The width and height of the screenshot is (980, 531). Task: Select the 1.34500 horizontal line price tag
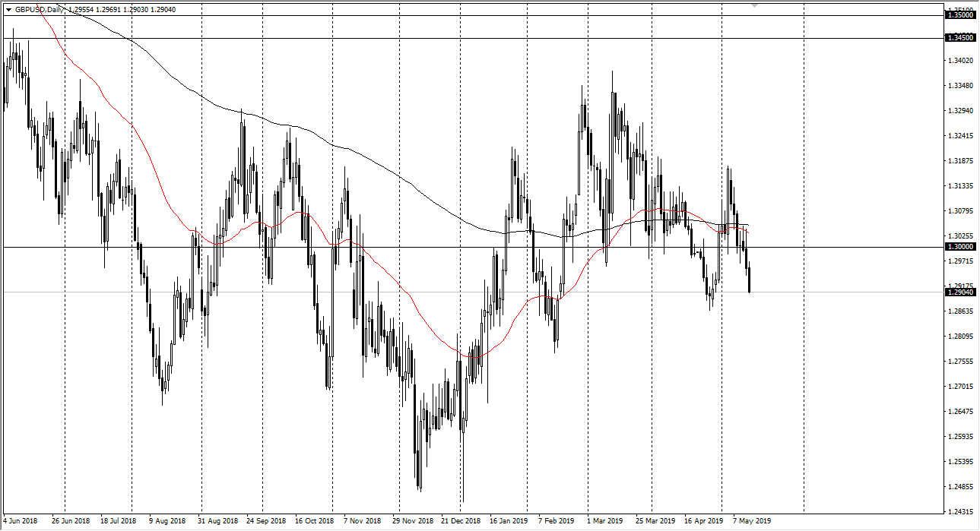tap(960, 38)
